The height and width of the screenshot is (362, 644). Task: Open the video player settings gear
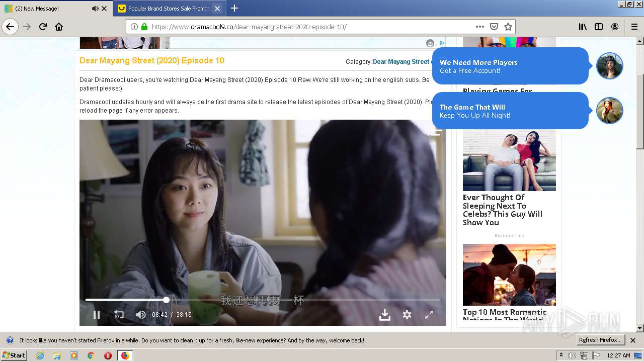tap(407, 315)
